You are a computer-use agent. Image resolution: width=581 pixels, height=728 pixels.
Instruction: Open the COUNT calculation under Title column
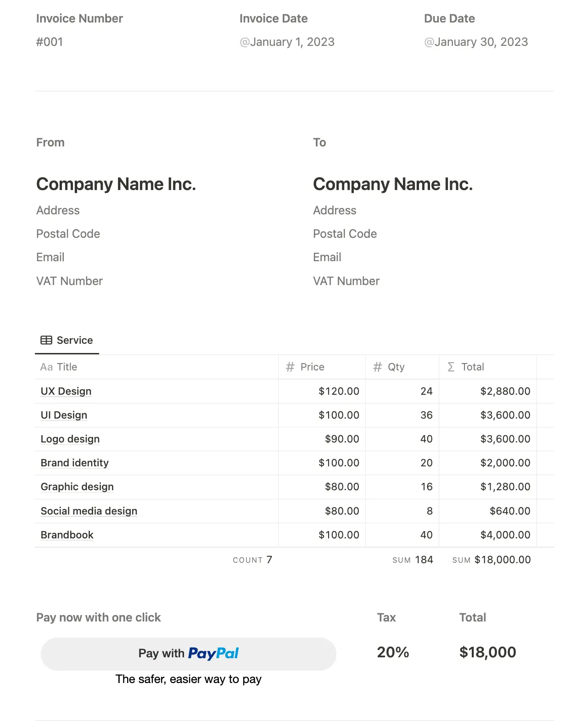252,560
